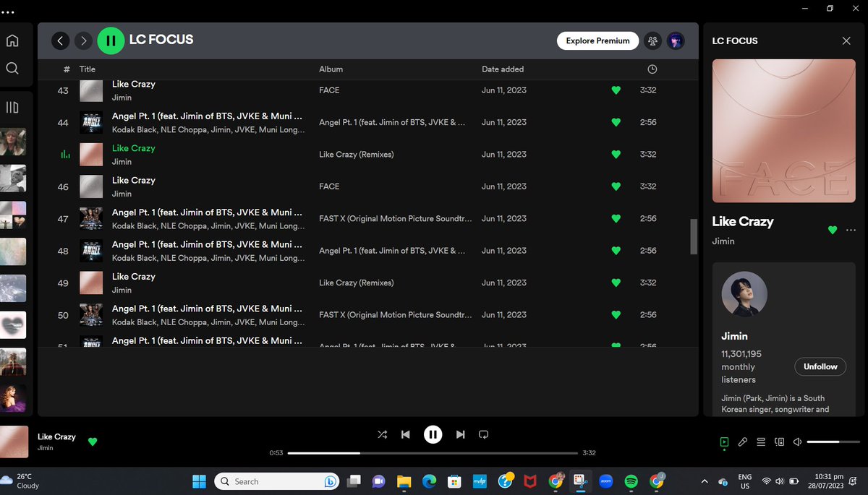Click the currently playing green Like Crazy title
The width and height of the screenshot is (868, 495).
pos(134,148)
